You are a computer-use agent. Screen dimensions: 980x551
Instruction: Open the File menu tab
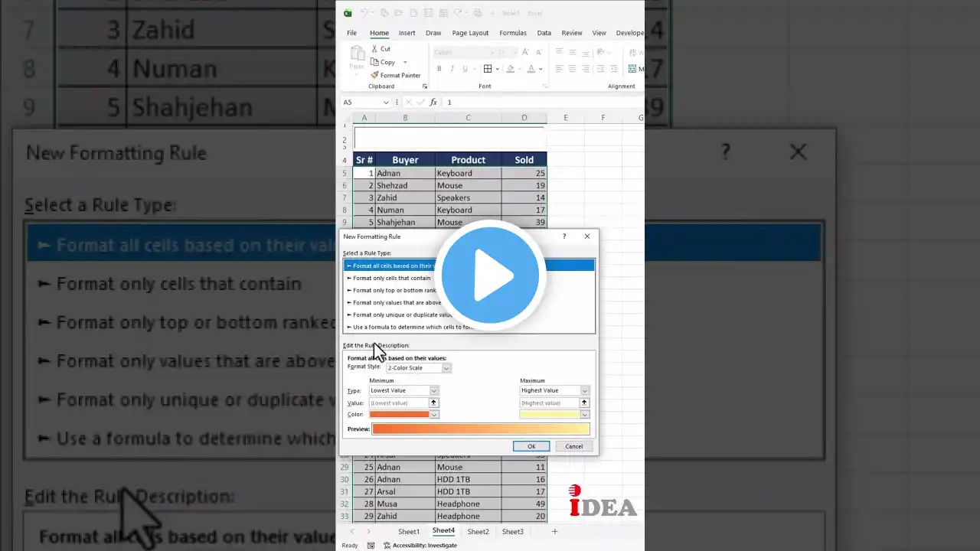point(351,33)
